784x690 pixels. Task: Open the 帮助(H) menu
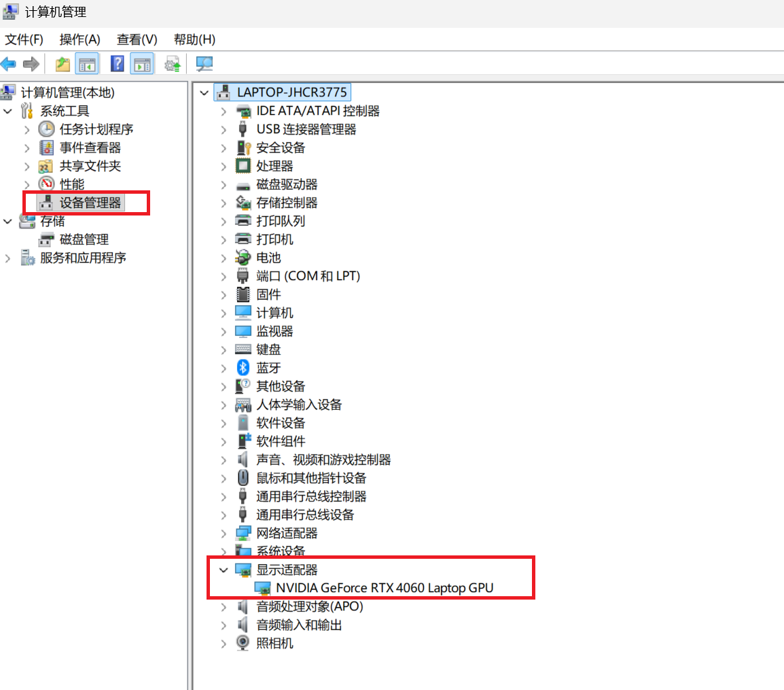click(194, 39)
